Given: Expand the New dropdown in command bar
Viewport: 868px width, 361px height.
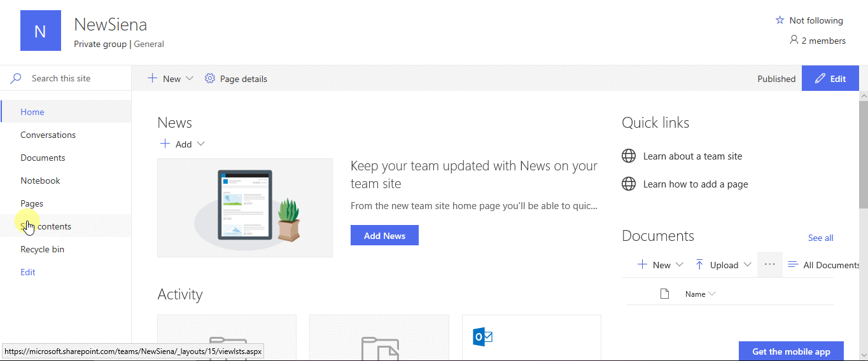Looking at the screenshot, I should pos(190,79).
